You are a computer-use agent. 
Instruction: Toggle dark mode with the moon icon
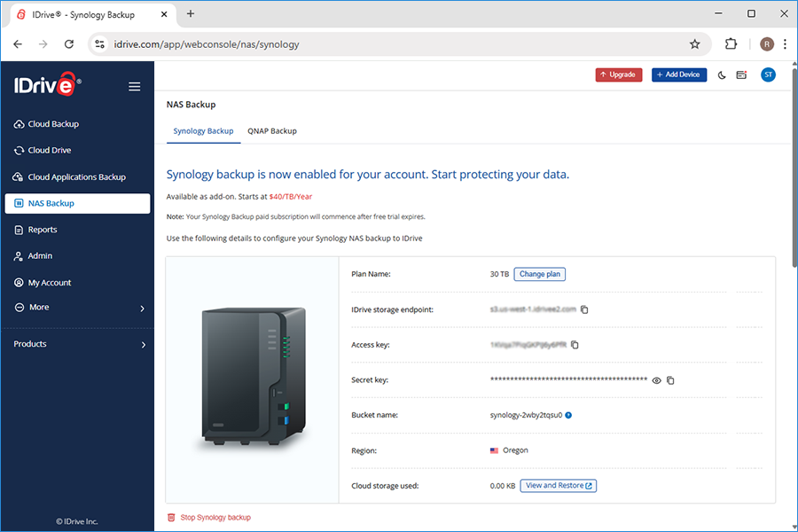click(722, 75)
